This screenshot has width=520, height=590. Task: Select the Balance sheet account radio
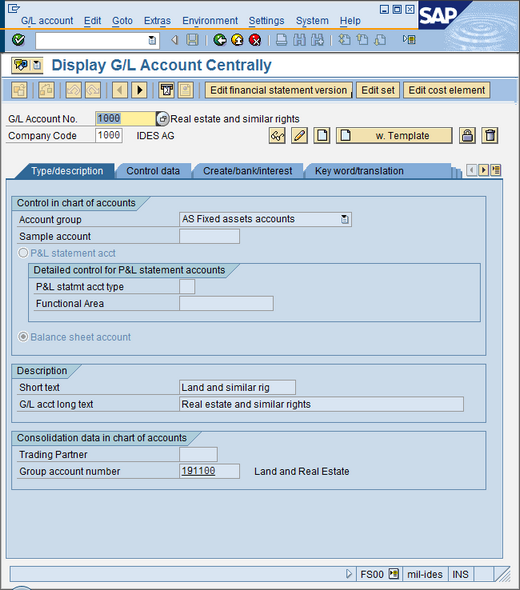pyautogui.click(x=23, y=337)
